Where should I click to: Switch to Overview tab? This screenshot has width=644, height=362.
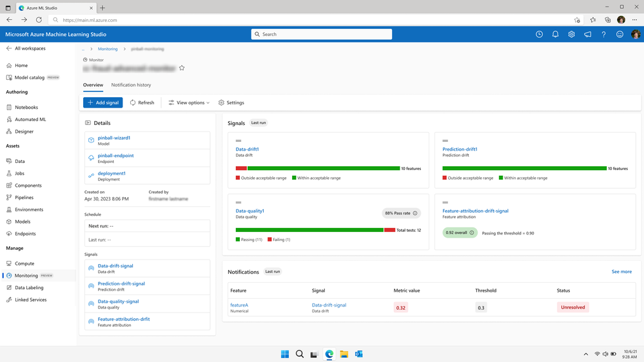tap(93, 85)
